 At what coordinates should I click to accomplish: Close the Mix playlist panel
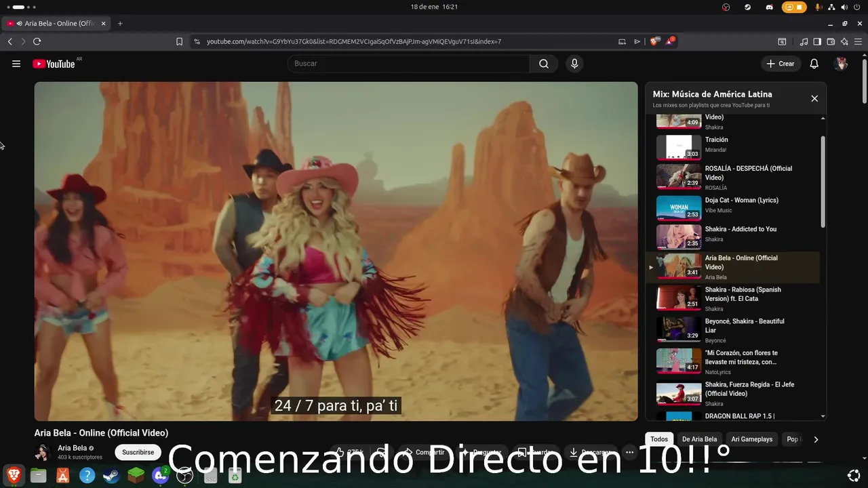pos(814,98)
